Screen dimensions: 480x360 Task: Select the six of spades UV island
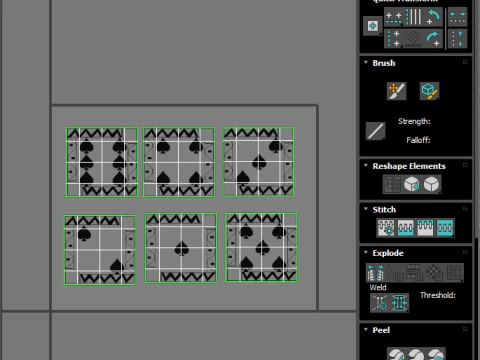pyautogui.click(x=102, y=162)
